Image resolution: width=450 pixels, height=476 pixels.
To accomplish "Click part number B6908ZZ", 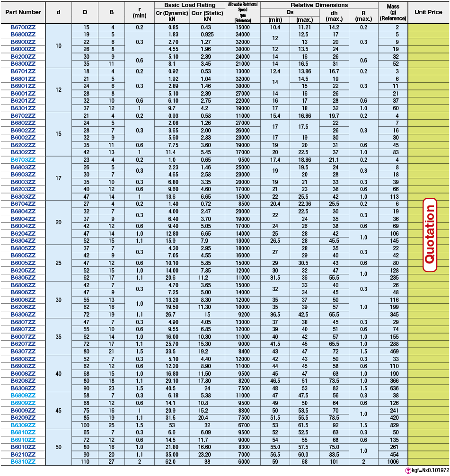I will pos(23,366).
